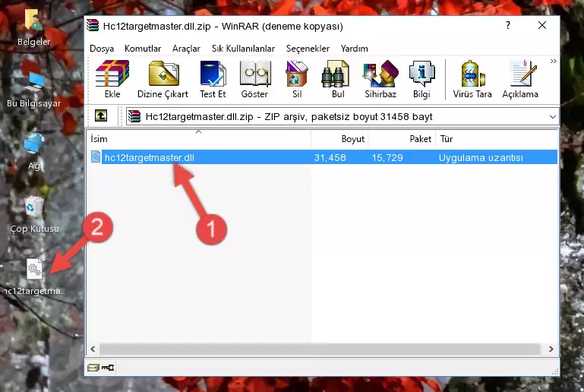Click the password key icon in status bar
The width and height of the screenshot is (584, 392).
coord(108,368)
